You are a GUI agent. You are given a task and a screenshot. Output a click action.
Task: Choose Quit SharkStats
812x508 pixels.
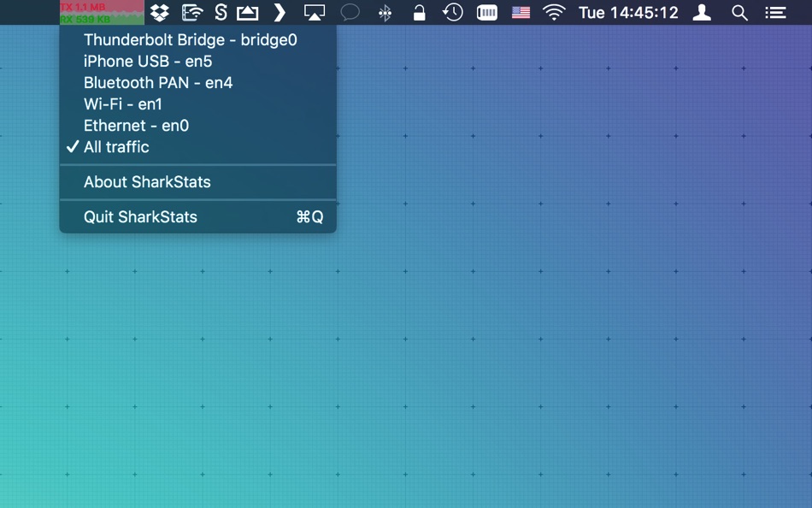coord(197,216)
